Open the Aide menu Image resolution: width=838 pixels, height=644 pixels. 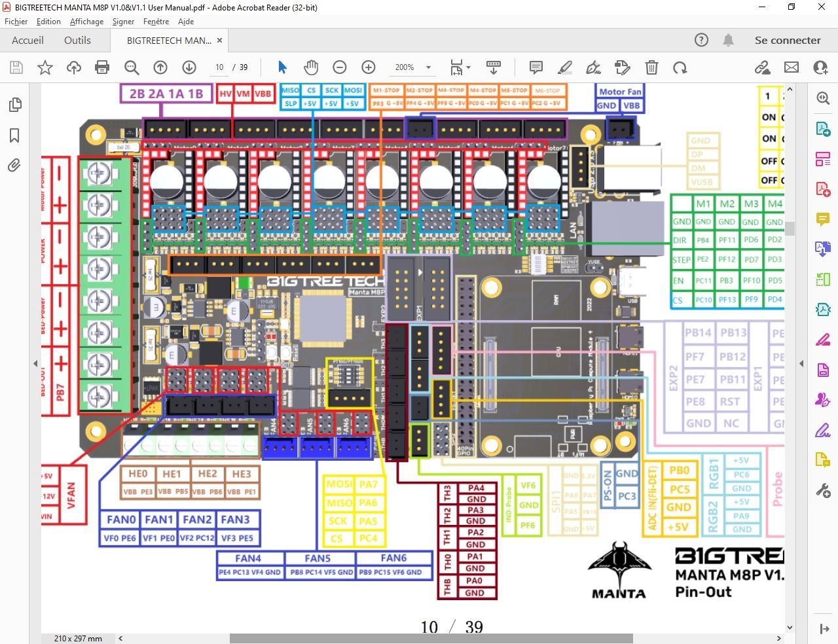(186, 22)
